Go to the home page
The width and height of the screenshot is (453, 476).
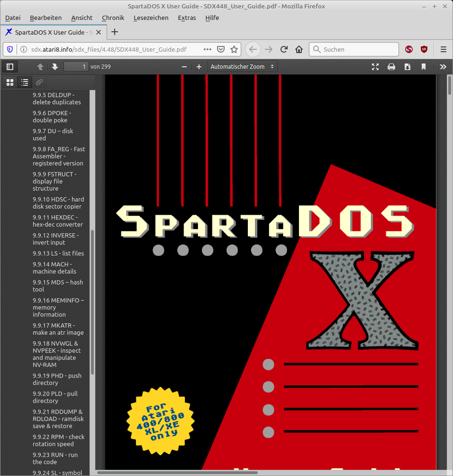point(299,49)
